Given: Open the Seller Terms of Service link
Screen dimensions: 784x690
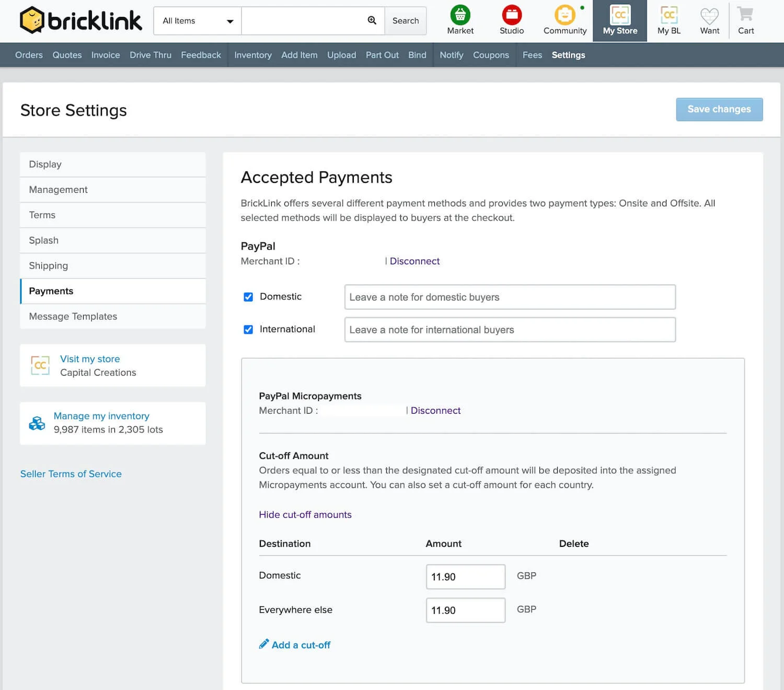Looking at the screenshot, I should click(71, 474).
